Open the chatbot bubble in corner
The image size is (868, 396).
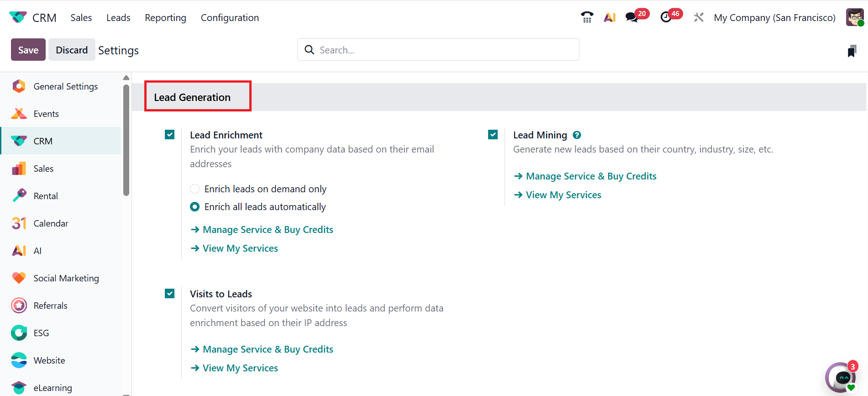click(841, 378)
